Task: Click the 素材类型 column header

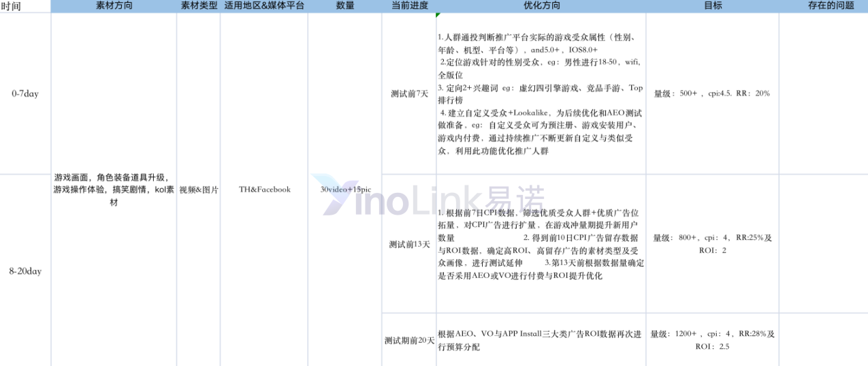Action: 198,5
